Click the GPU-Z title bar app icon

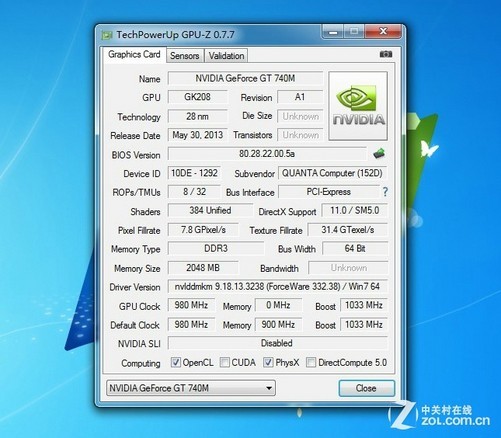[107, 35]
